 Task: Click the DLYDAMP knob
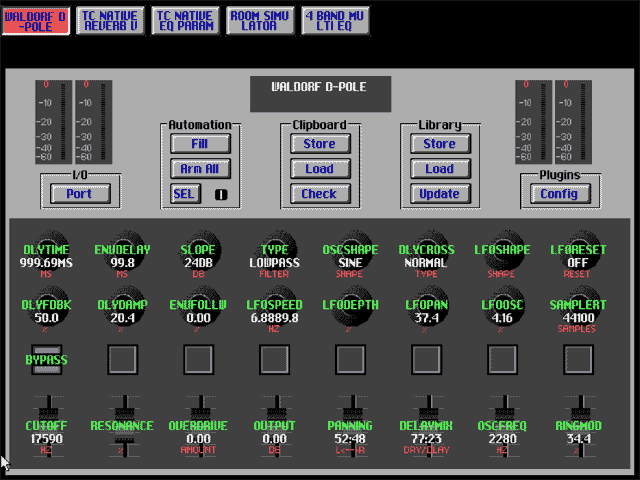pyautogui.click(x=123, y=305)
